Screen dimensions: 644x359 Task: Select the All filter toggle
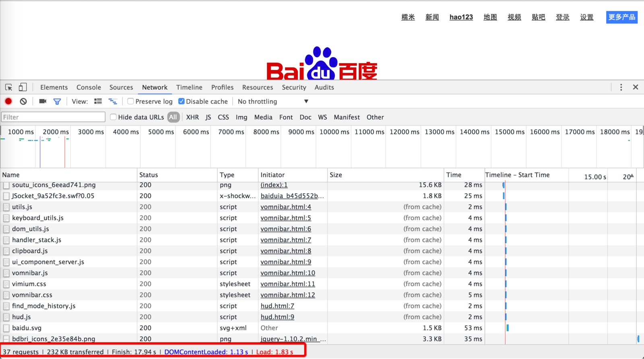tap(173, 117)
